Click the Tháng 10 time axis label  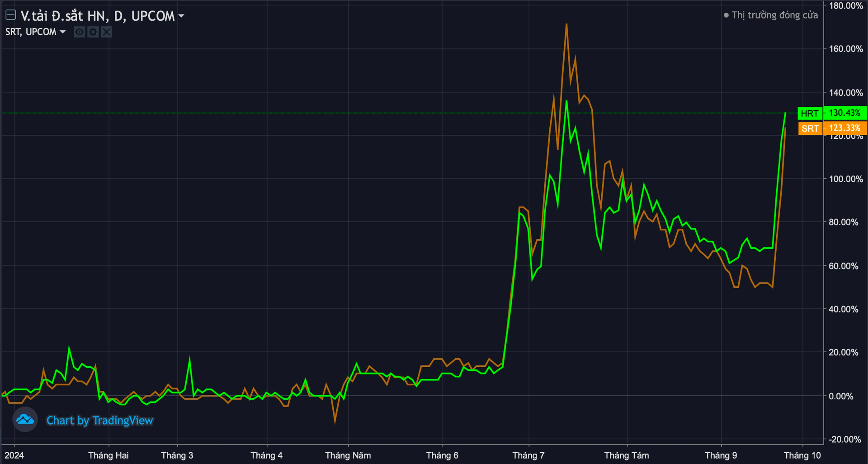[802, 455]
